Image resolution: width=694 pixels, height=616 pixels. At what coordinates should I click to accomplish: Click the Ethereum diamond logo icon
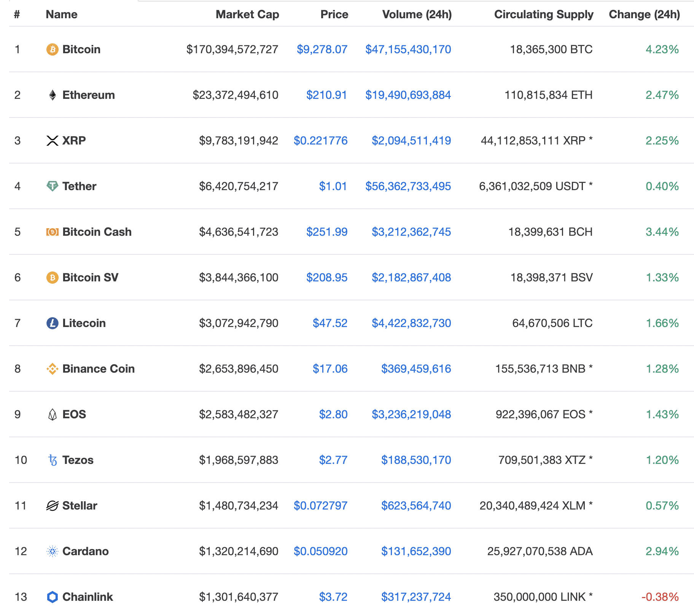coord(53,95)
